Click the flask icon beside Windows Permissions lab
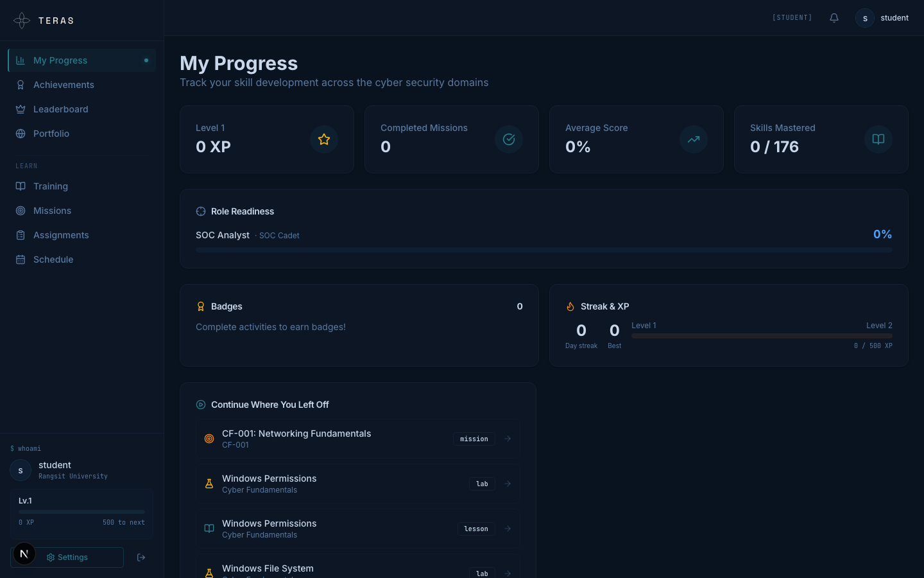The width and height of the screenshot is (924, 578). [209, 484]
